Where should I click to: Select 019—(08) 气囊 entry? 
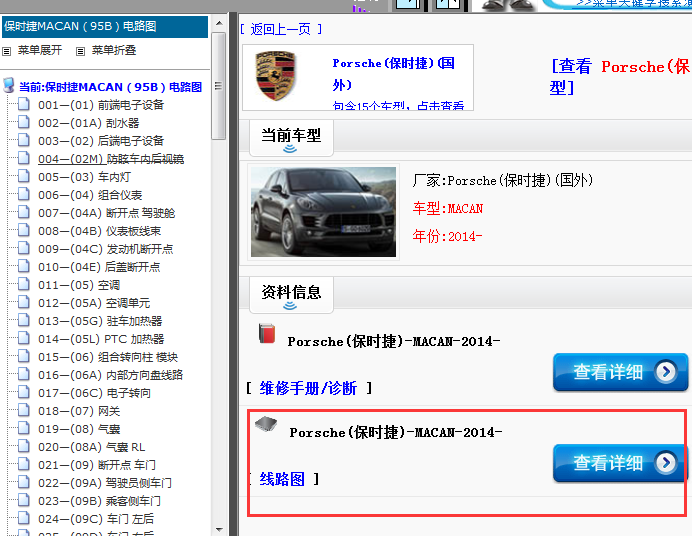[79, 429]
